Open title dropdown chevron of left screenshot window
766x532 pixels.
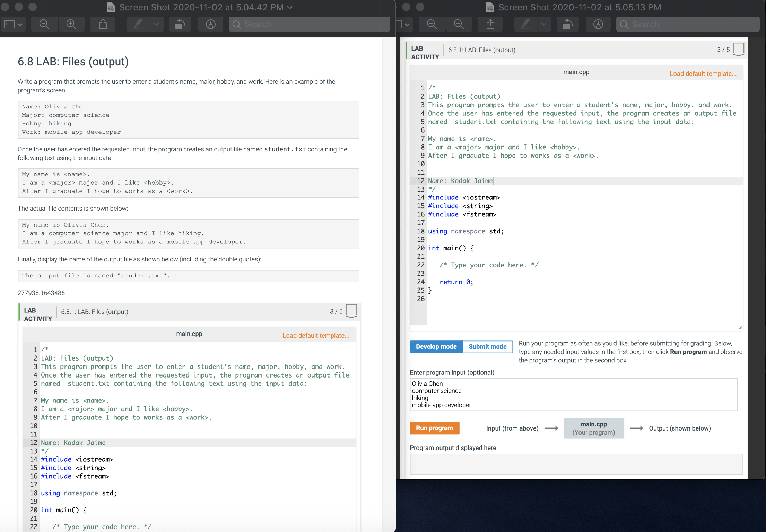pyautogui.click(x=290, y=7)
